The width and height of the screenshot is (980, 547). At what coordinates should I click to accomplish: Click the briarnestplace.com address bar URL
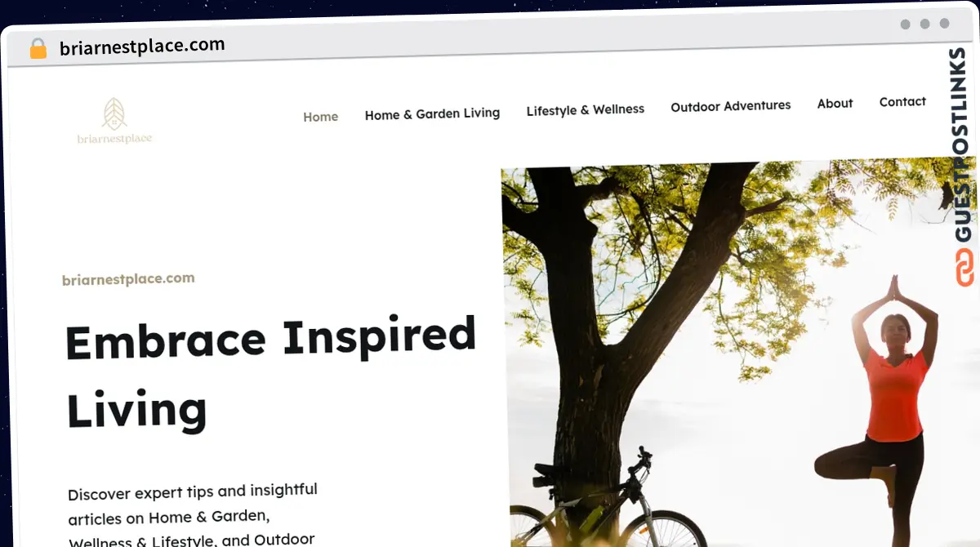point(142,47)
